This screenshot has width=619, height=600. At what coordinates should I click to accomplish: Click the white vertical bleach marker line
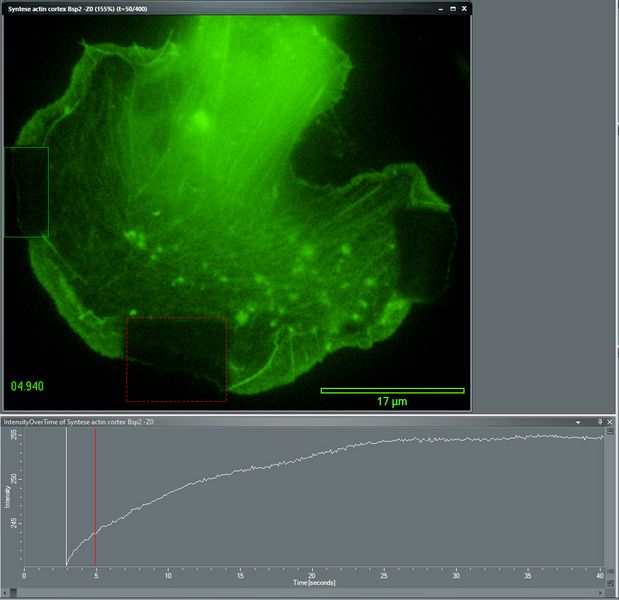coord(66,497)
